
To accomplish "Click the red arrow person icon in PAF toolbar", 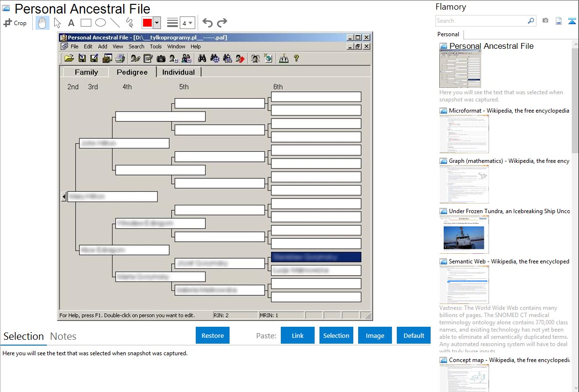I will click(x=240, y=58).
